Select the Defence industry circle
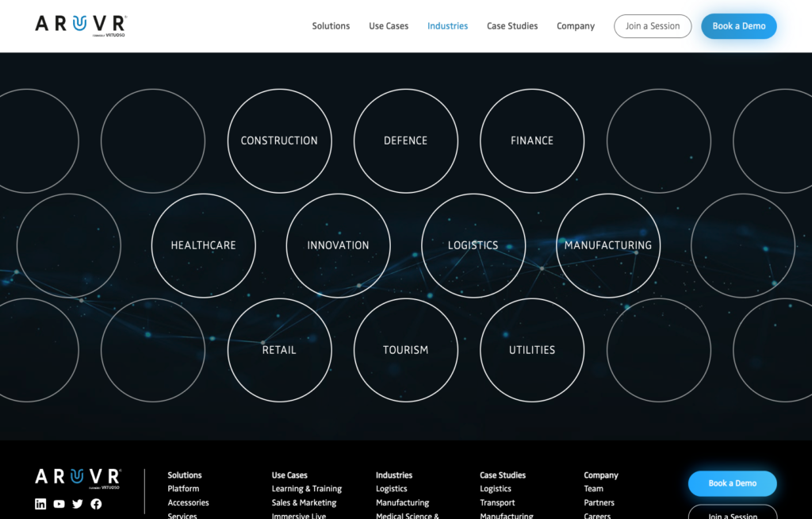 coord(405,140)
